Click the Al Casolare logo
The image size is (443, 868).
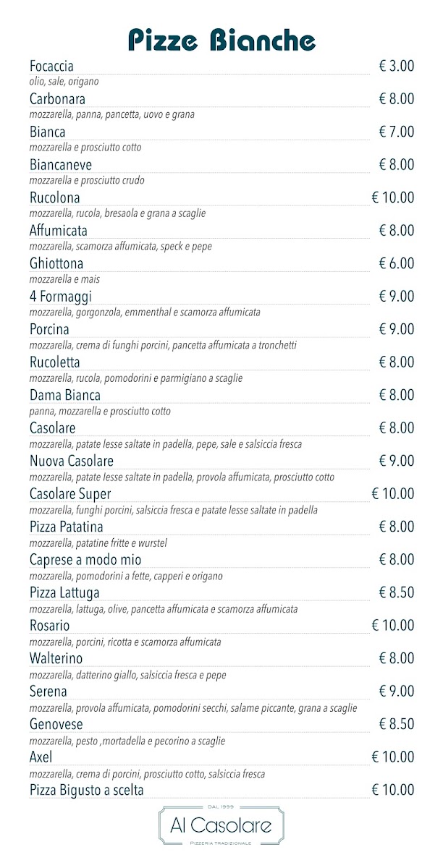[221, 825]
